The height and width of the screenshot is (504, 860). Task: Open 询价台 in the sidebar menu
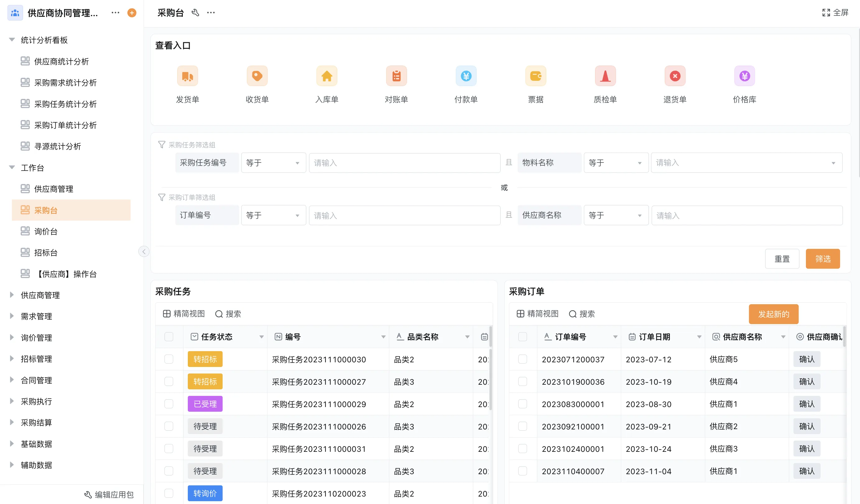click(46, 231)
